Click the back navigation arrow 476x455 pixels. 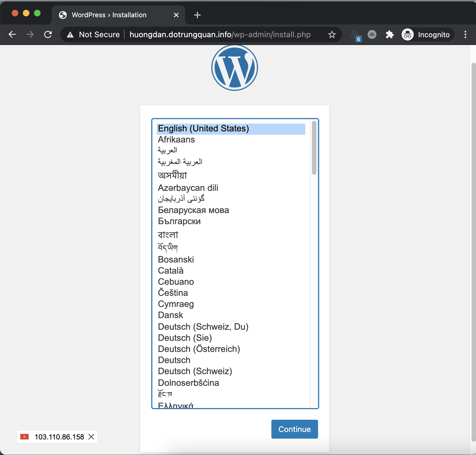pyautogui.click(x=12, y=34)
